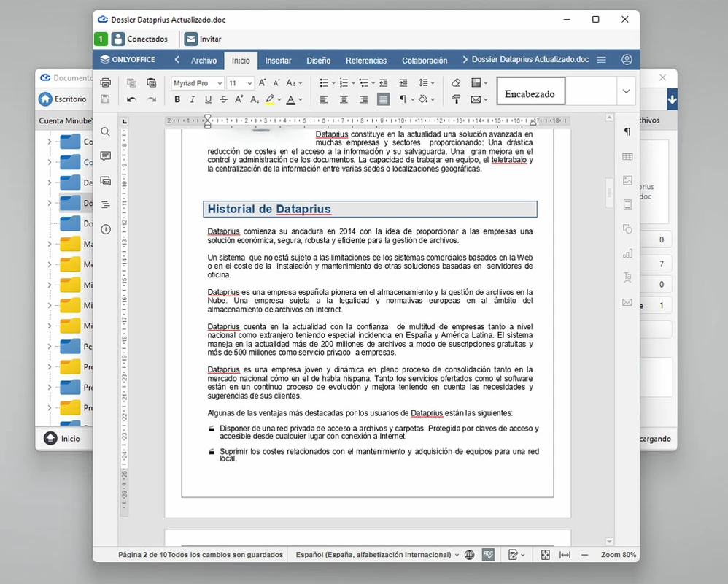Switch to the Archivo tab
Image resolution: width=728 pixels, height=584 pixels.
tap(204, 61)
